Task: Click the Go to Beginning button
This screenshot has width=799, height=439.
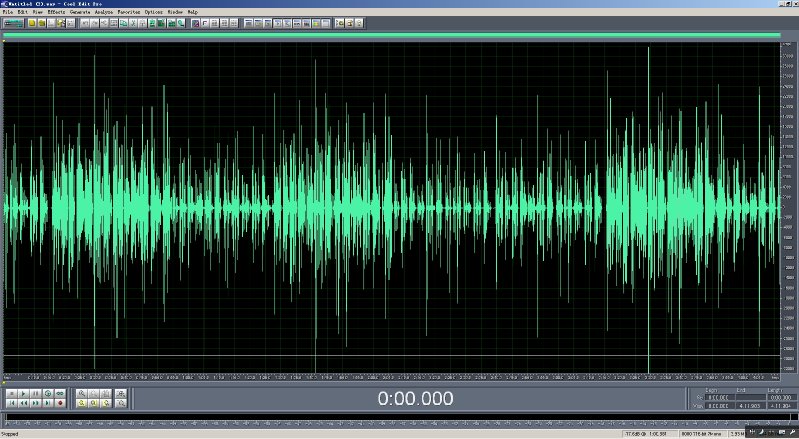Action: click(11, 403)
